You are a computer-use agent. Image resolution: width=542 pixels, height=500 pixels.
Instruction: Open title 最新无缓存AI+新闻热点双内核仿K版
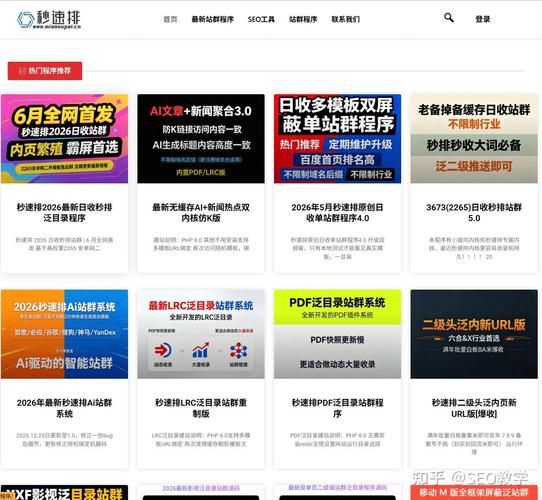(201, 213)
